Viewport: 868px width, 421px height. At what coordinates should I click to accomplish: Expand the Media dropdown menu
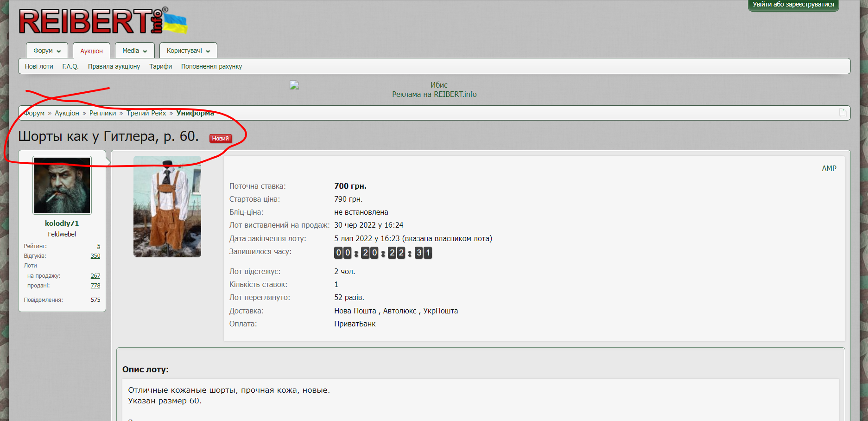(x=134, y=51)
